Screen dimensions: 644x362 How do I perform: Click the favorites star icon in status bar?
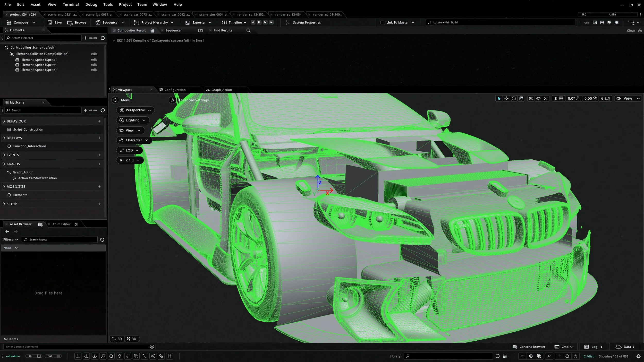[575, 356]
